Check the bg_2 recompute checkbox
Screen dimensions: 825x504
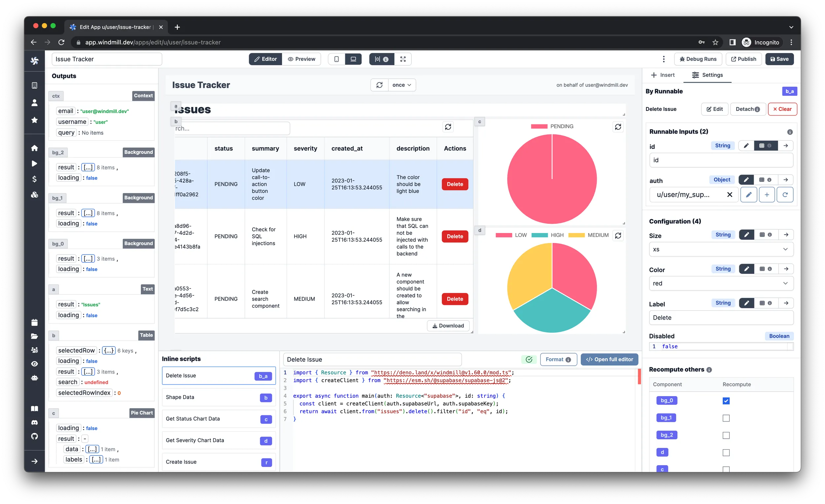726,435
